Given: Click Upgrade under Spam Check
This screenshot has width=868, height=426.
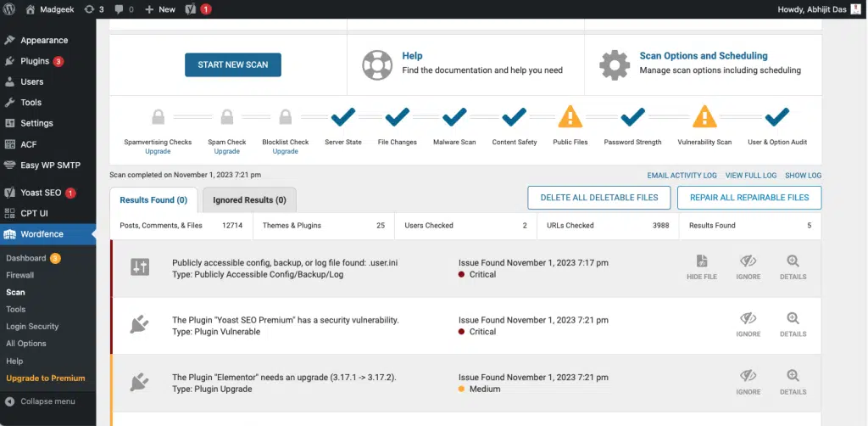Looking at the screenshot, I should point(227,151).
